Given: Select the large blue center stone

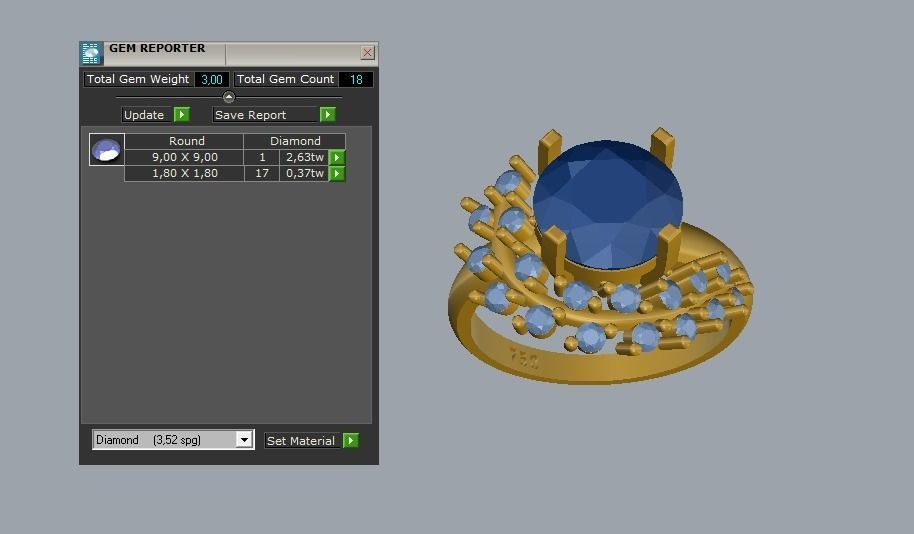Looking at the screenshot, I should [607, 204].
